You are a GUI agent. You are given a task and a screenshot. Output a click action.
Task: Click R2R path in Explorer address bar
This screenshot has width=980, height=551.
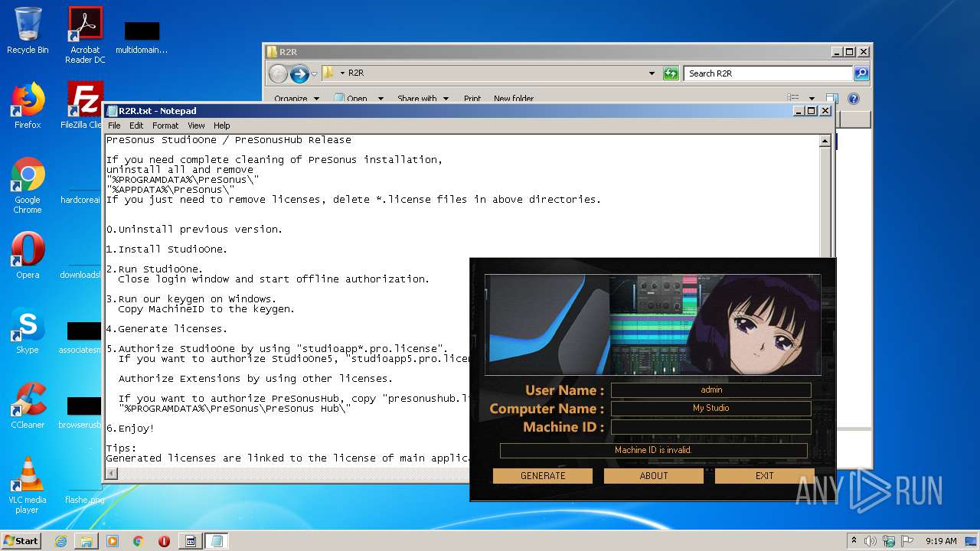[x=356, y=73]
